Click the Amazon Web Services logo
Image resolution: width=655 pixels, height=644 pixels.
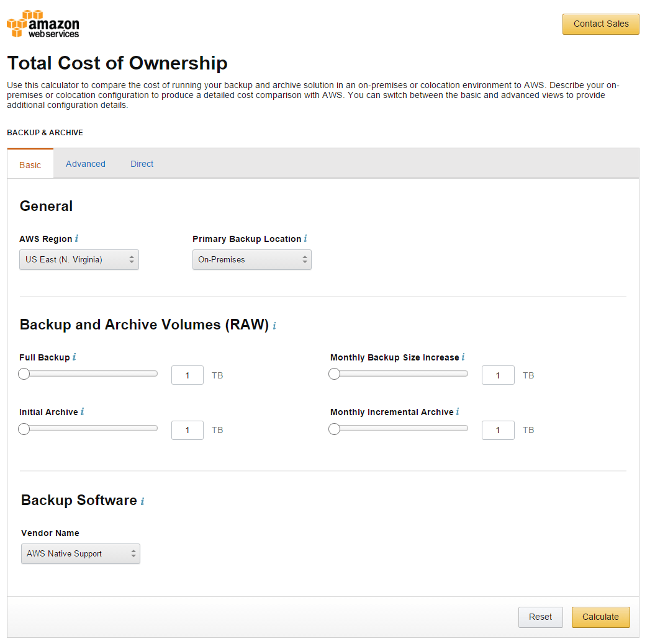pyautogui.click(x=43, y=24)
